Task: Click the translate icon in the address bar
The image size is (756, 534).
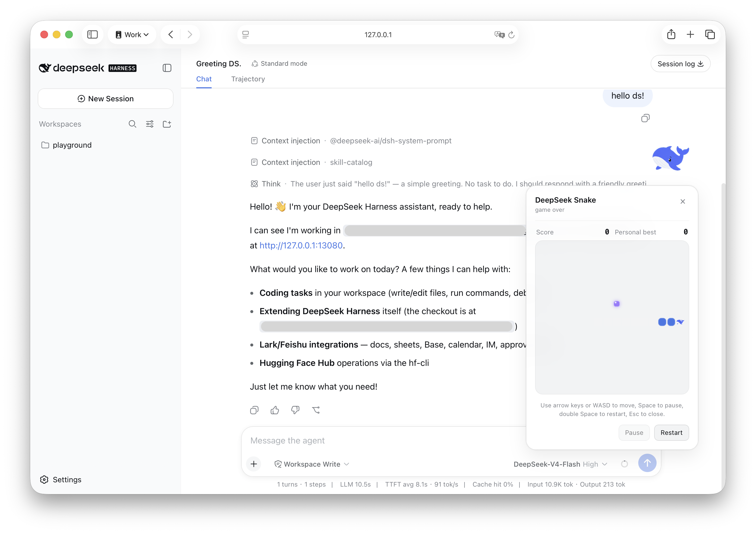Action: pos(499,34)
